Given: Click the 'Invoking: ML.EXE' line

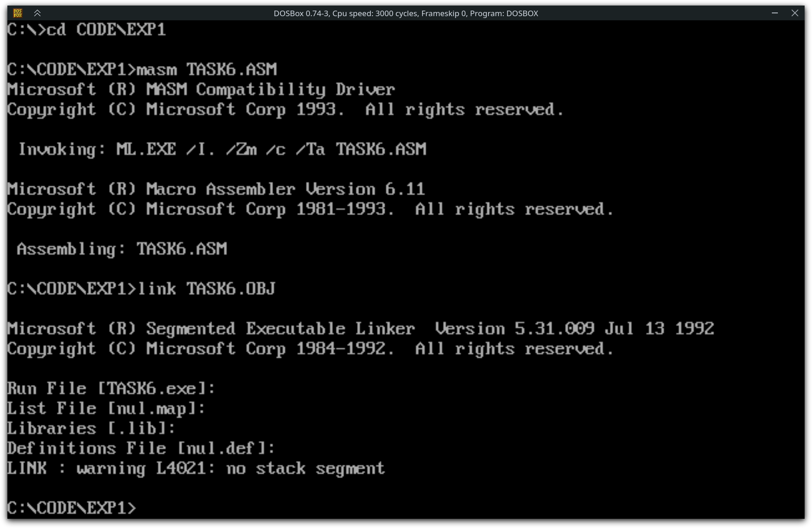Looking at the screenshot, I should (x=222, y=149).
